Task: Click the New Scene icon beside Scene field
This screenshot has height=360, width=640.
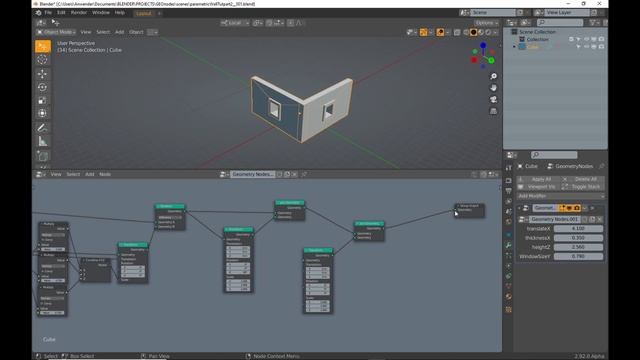Action: 520,13
